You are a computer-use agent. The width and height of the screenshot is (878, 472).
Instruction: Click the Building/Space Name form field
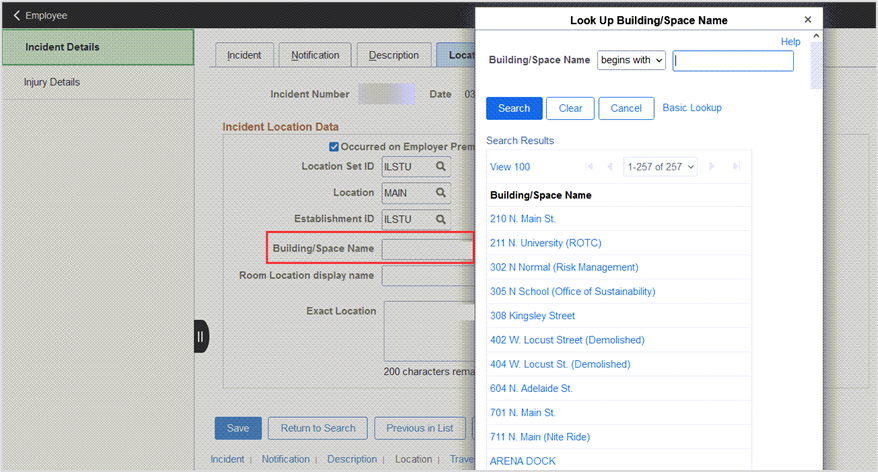428,249
